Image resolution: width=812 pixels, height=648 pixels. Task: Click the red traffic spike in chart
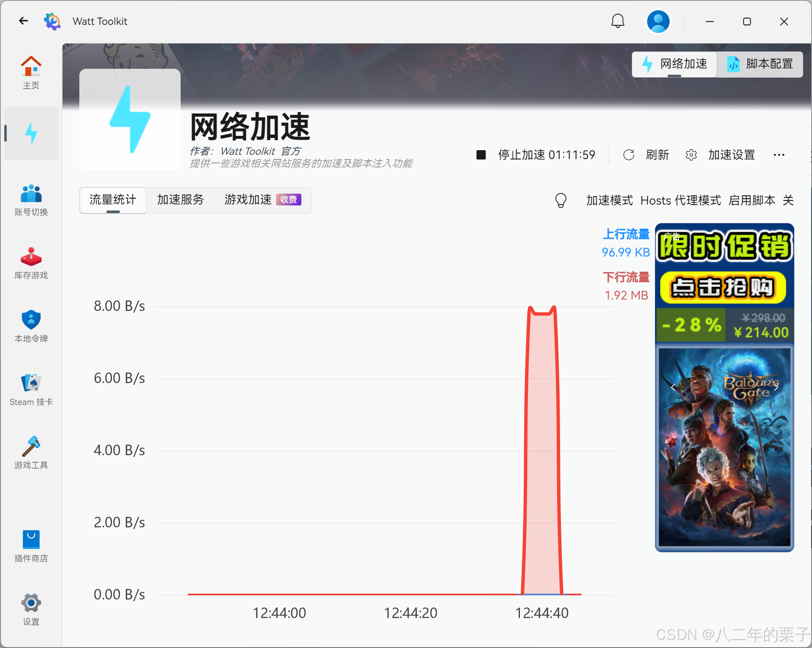(542, 451)
